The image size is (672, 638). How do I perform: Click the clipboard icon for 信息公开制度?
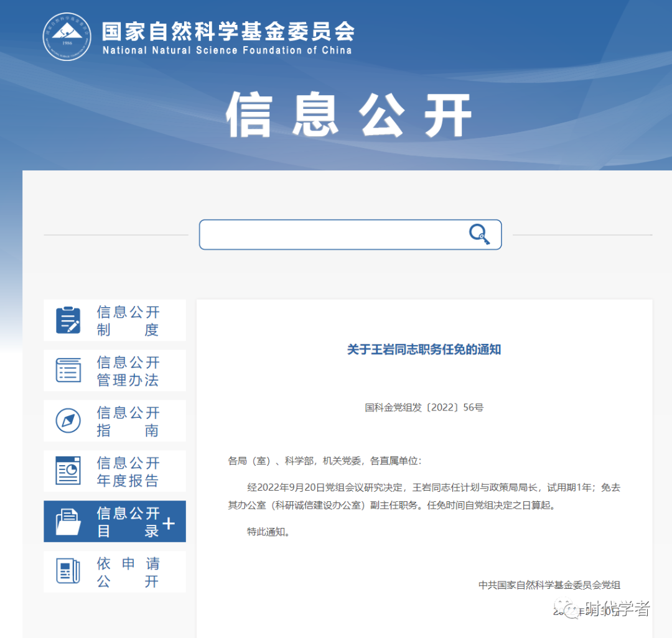pyautogui.click(x=68, y=320)
